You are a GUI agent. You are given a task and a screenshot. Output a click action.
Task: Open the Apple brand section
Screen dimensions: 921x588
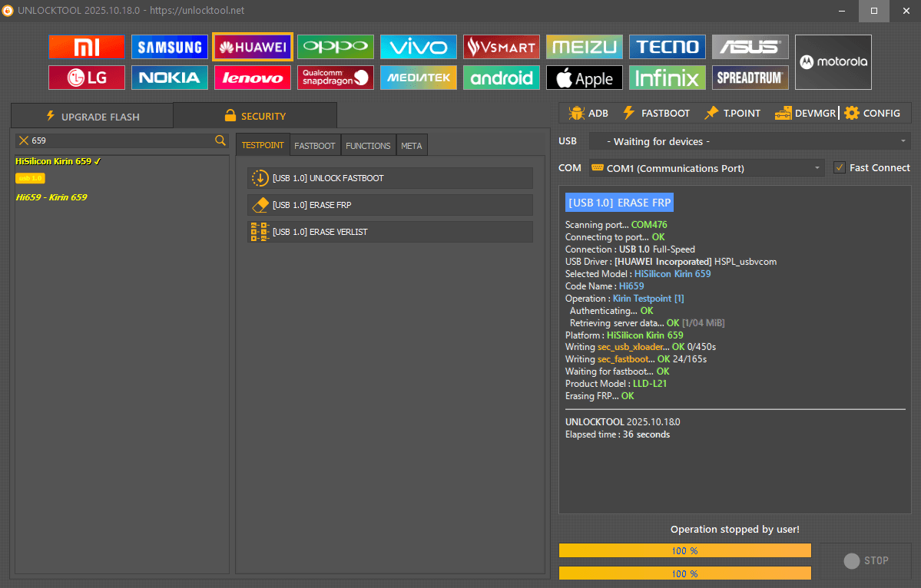(584, 78)
